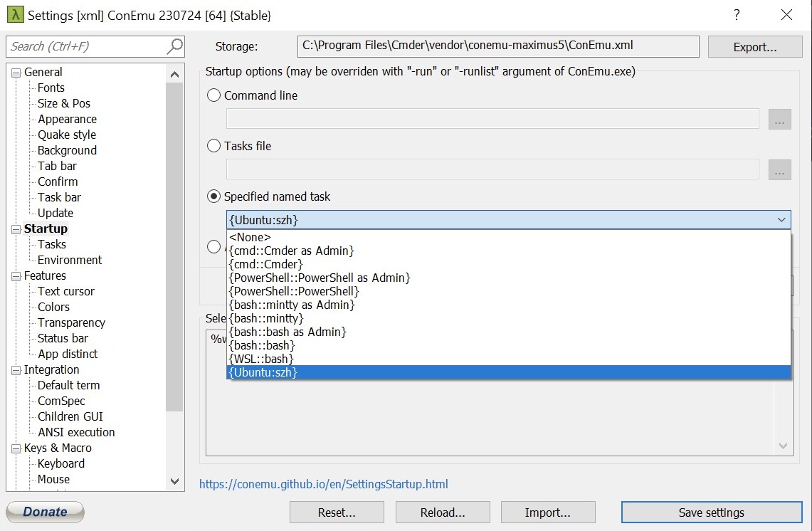Image resolution: width=812 pixels, height=531 pixels.
Task: Click the settings tree scrollbar thumb
Action: click(x=174, y=246)
